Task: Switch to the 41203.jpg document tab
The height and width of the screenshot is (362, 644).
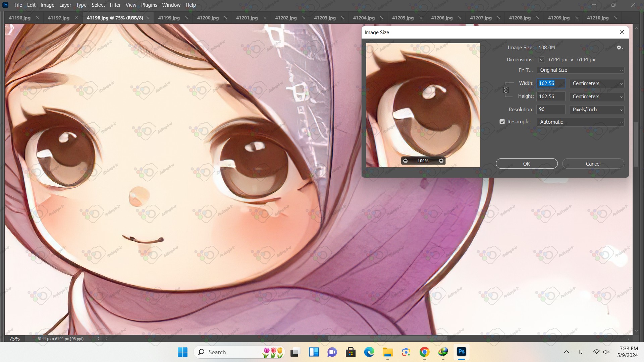Action: (x=324, y=18)
